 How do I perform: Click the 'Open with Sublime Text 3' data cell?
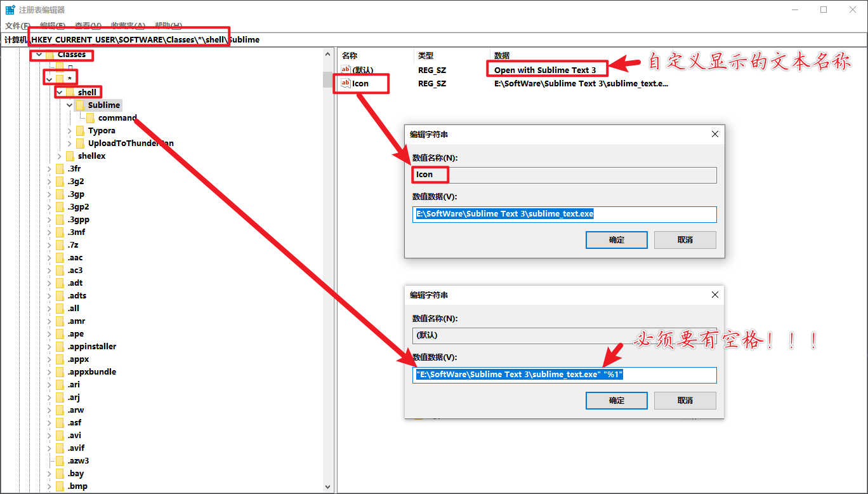[x=545, y=70]
